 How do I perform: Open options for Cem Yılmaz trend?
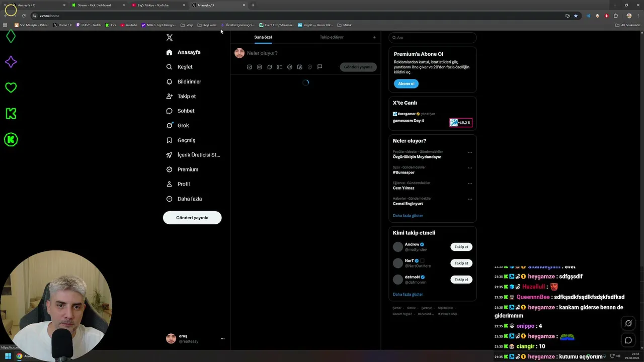coord(470,184)
